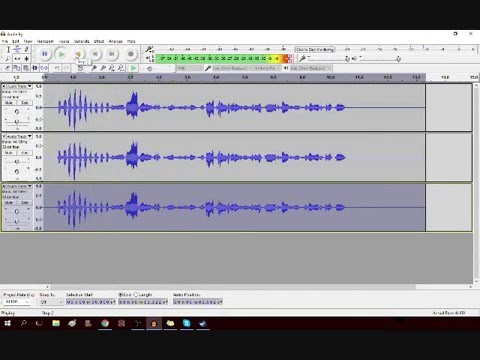
Task: Click the Copy icon in edit toolbar
Action: click(16, 68)
